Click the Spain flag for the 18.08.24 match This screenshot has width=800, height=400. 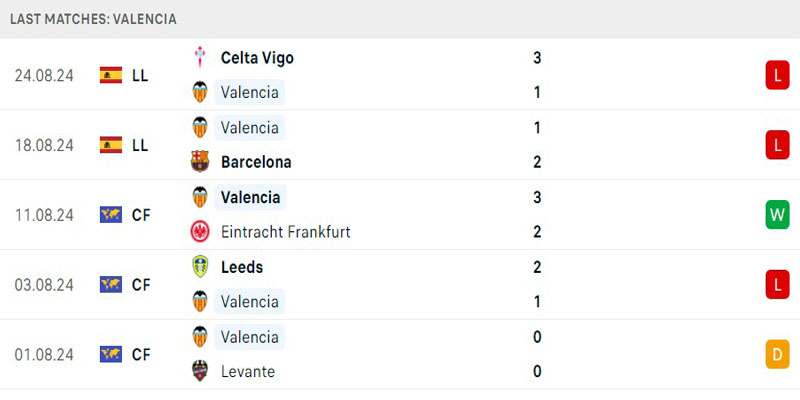tap(111, 145)
